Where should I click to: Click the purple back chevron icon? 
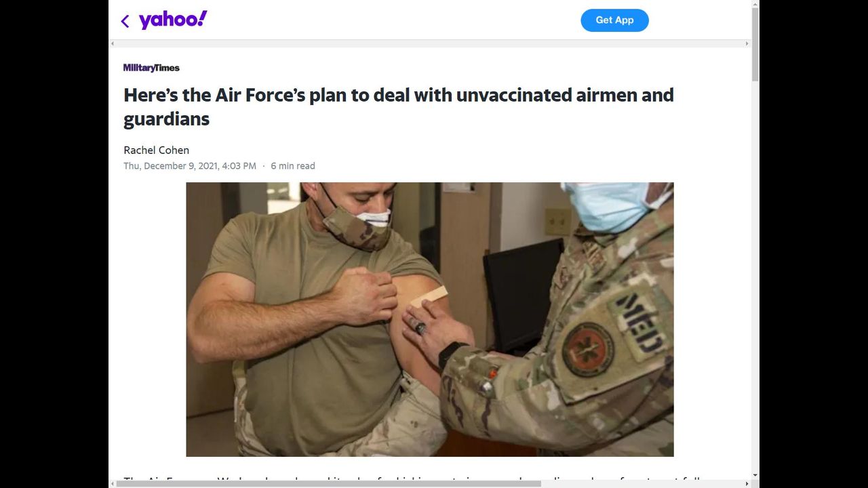(125, 21)
